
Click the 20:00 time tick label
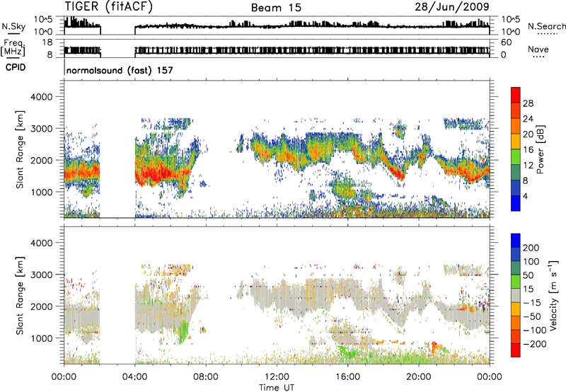point(418,376)
